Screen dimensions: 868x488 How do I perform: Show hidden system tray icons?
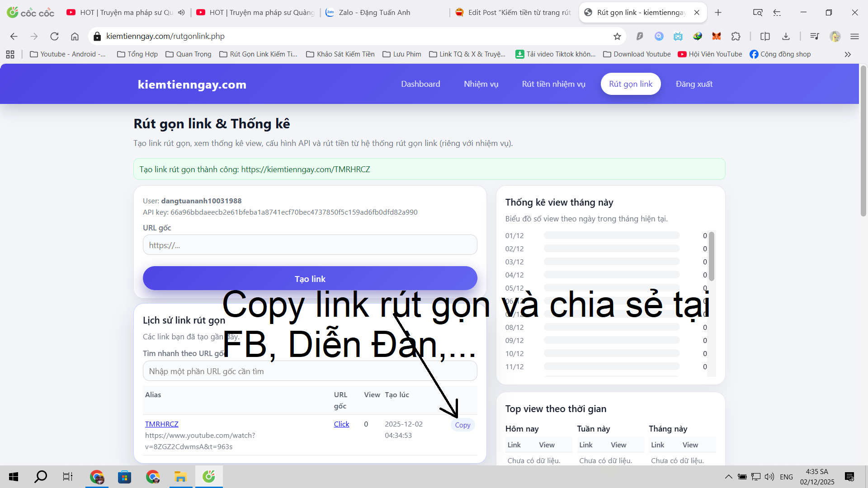tap(728, 477)
